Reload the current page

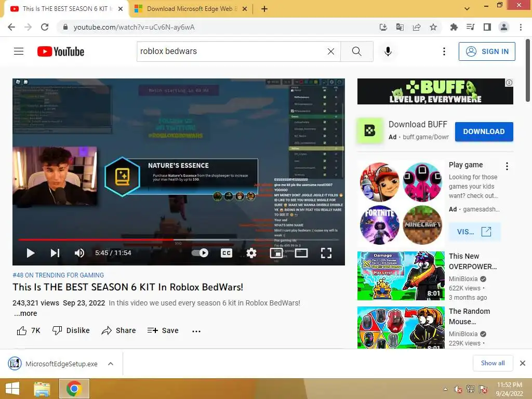45,27
